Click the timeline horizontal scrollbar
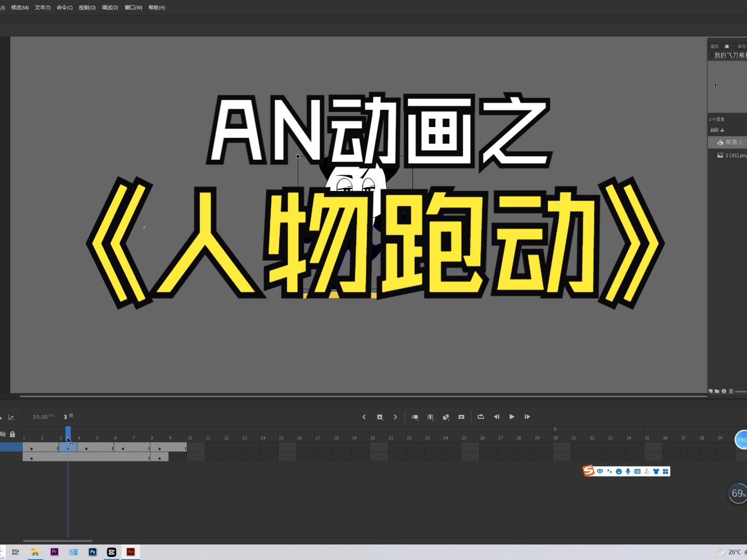747x560 pixels. [58, 541]
